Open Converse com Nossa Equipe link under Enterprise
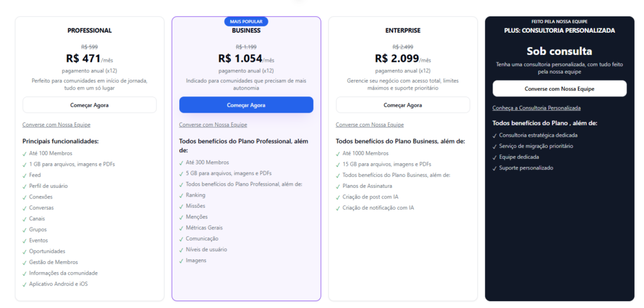Image resolution: width=644 pixels, height=308 pixels. [369, 125]
